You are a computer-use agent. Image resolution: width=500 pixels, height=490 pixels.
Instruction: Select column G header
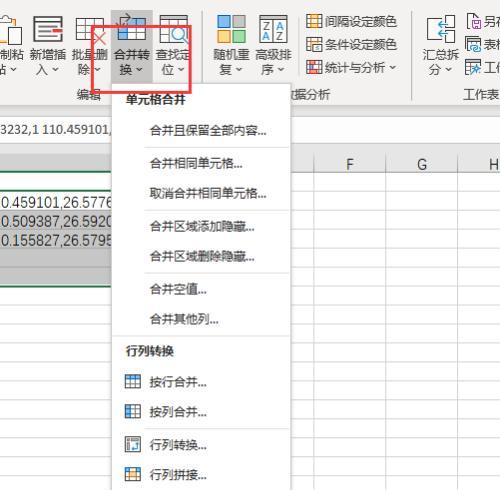coord(422,164)
